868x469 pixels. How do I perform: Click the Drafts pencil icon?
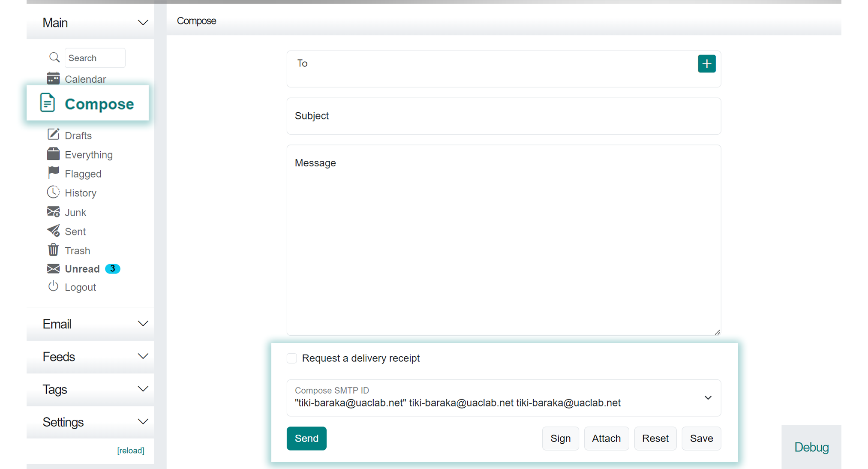pos(53,134)
